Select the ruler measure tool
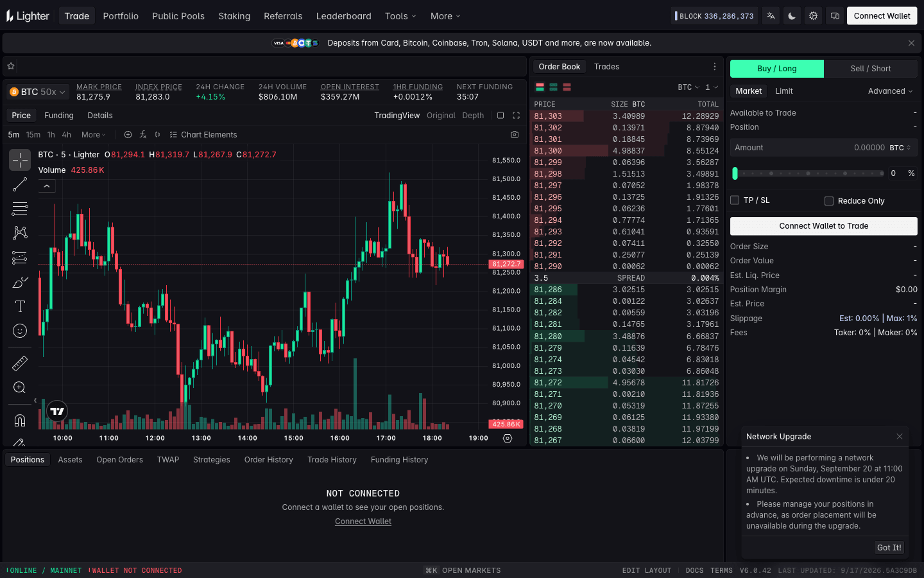The height and width of the screenshot is (578, 924). click(20, 363)
